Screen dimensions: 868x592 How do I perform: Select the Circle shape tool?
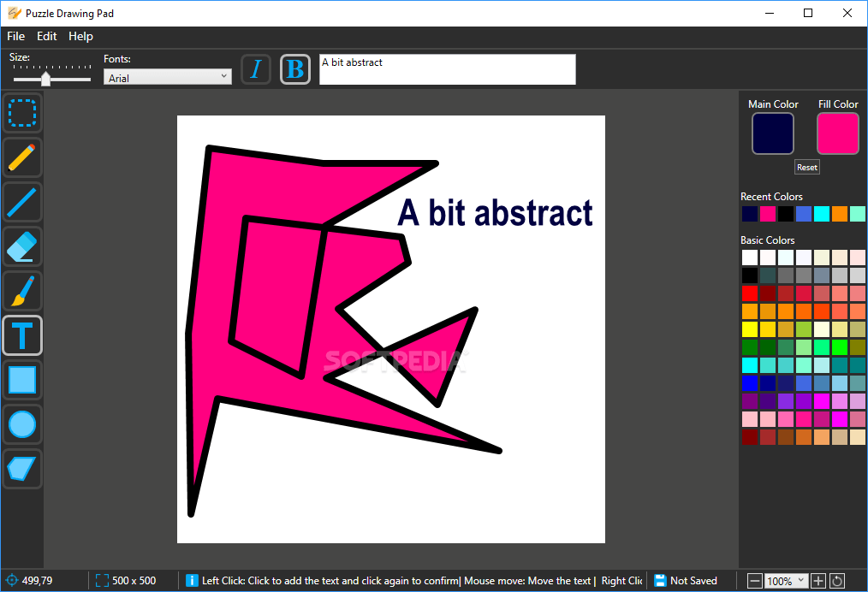click(22, 424)
